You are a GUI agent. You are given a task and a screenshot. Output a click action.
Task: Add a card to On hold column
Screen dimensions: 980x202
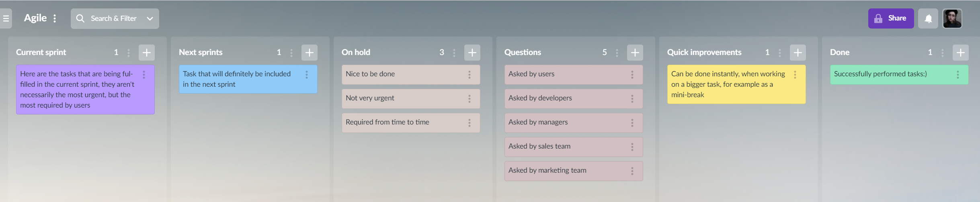[x=472, y=53]
